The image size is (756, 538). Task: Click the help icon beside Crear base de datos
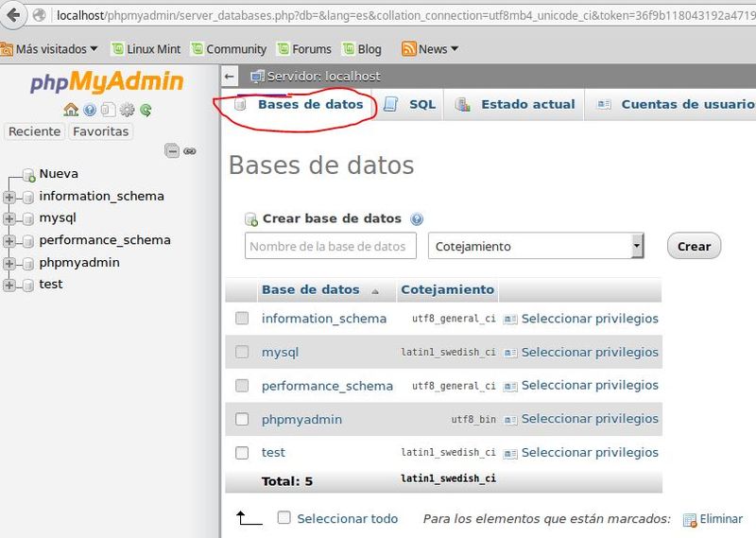417,219
